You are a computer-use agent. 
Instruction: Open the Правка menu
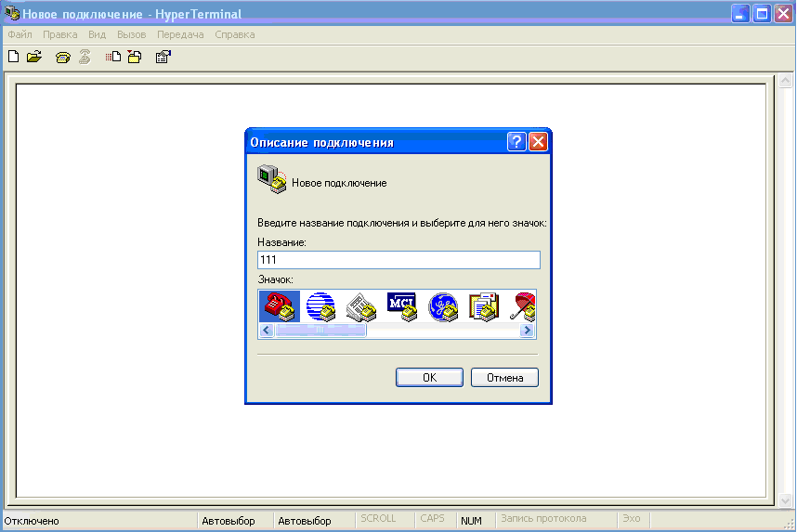point(60,34)
